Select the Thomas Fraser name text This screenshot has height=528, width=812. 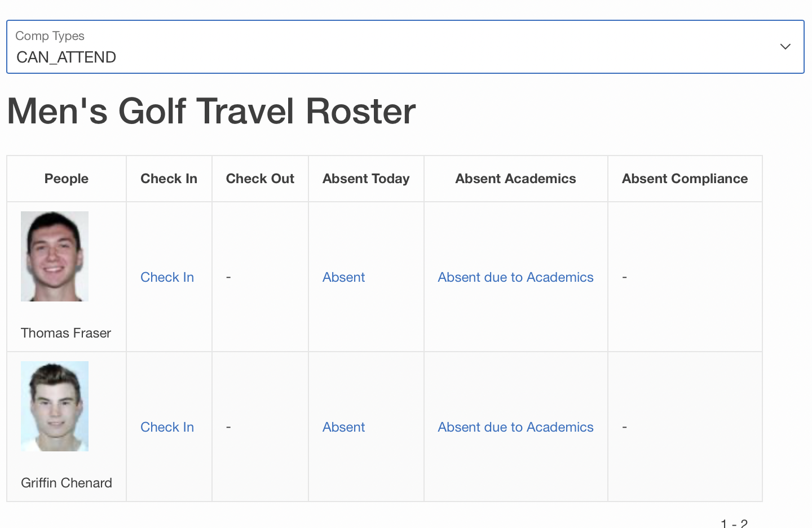click(66, 333)
